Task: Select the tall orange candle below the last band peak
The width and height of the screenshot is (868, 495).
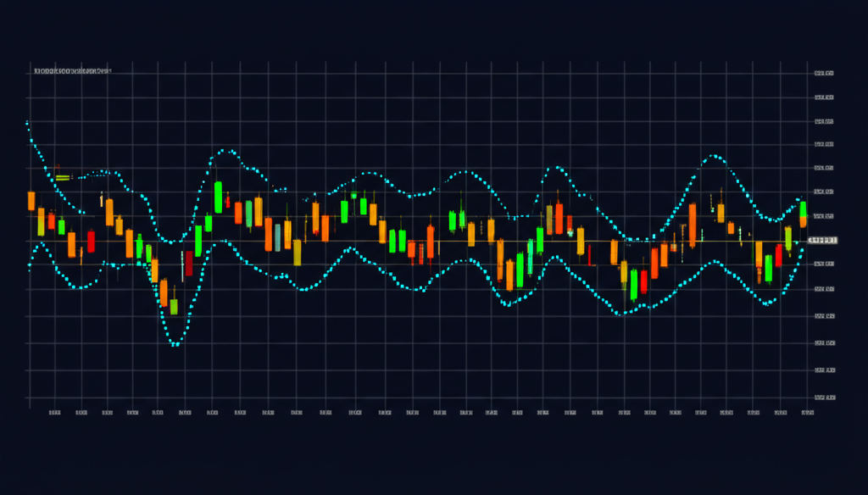Action: (x=693, y=225)
